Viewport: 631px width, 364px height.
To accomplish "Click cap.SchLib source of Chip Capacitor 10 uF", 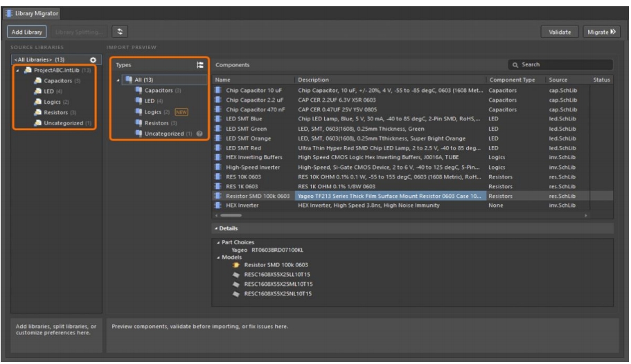I will click(x=562, y=91).
